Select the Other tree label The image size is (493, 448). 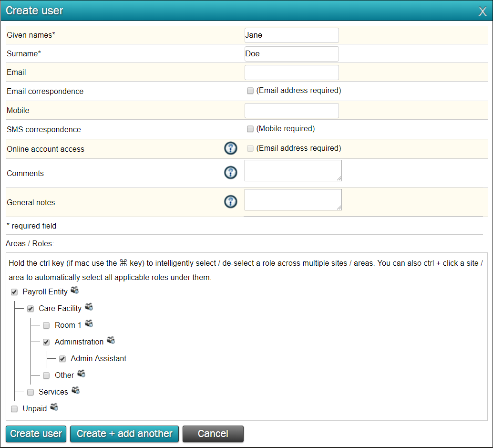(64, 375)
